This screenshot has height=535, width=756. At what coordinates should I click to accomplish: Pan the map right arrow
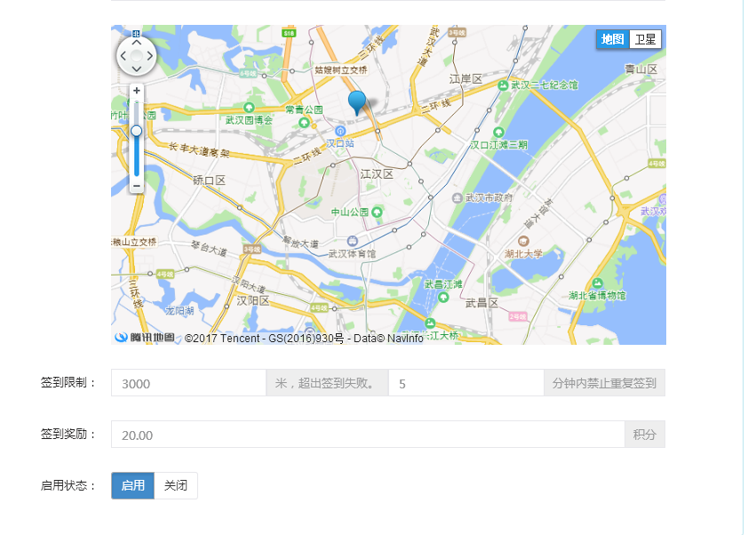[x=150, y=56]
